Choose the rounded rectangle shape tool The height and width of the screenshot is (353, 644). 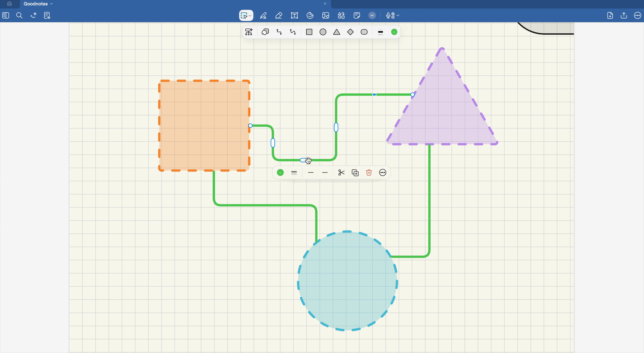(364, 32)
